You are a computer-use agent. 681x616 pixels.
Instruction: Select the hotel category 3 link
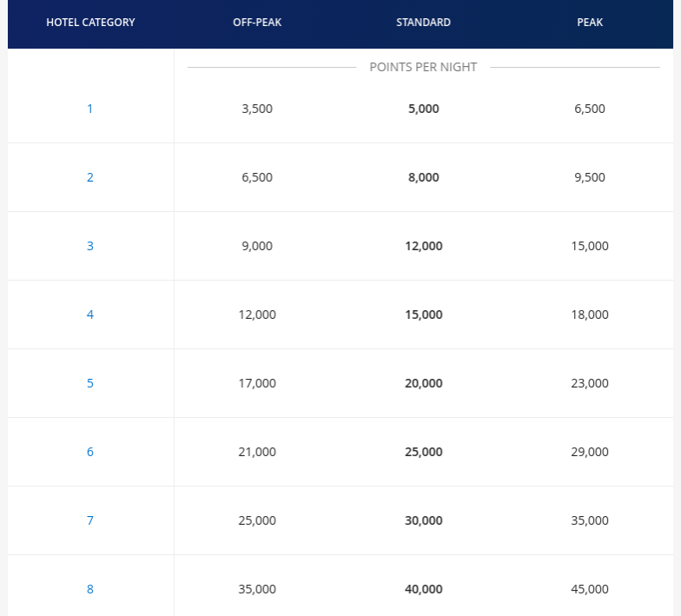click(89, 246)
